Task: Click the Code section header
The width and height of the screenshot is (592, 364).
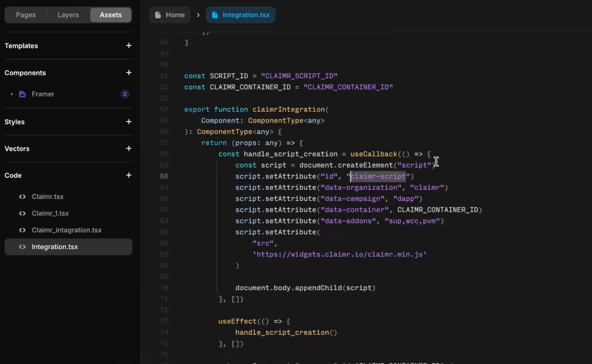Action: 13,175
